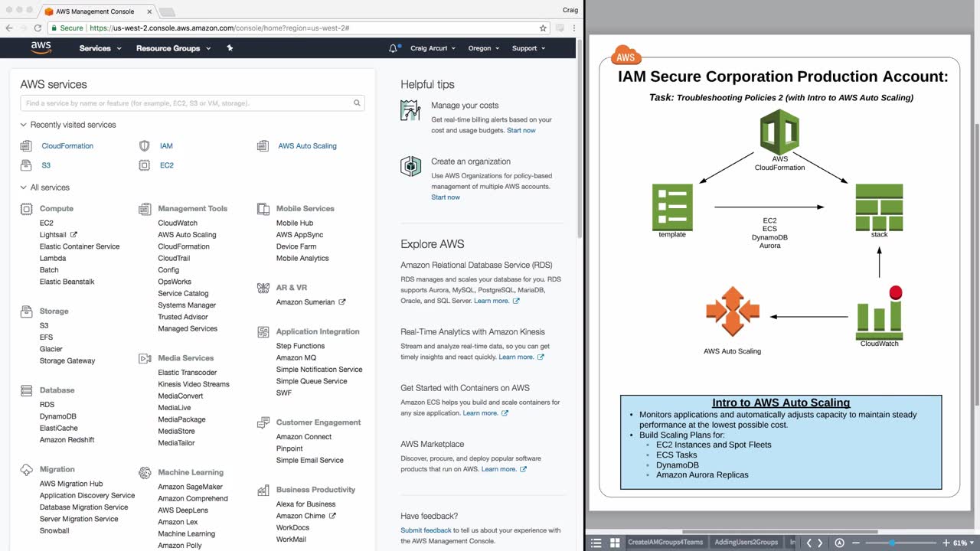Bookmark the page with the star icon
This screenshot has height=551, width=980.
tap(543, 28)
